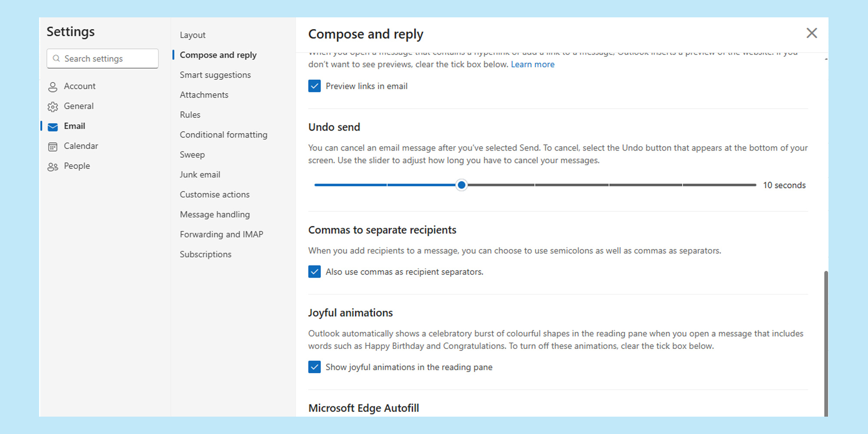868x434 pixels.
Task: Select the Sweep settings option
Action: tap(192, 155)
